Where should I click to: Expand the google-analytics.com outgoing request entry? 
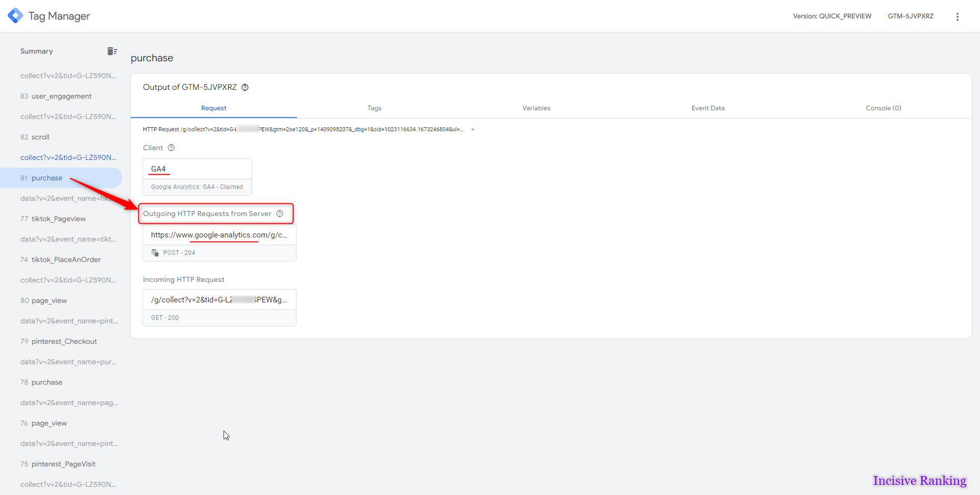point(219,235)
